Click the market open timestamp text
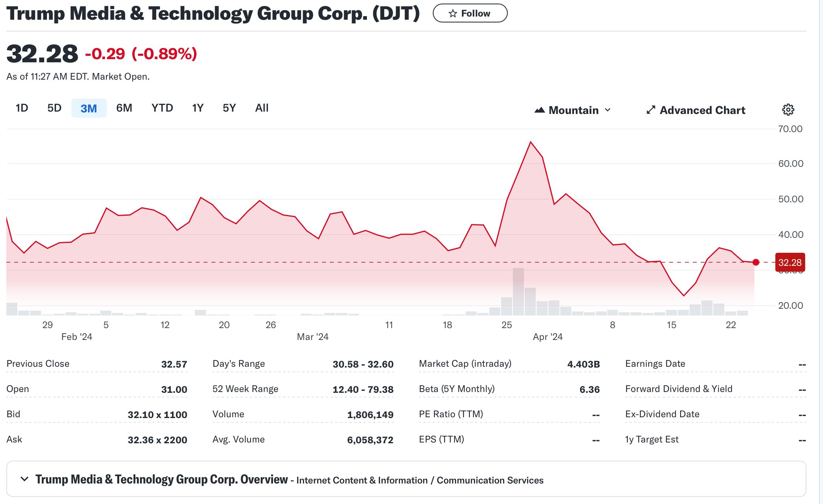 [x=78, y=77]
